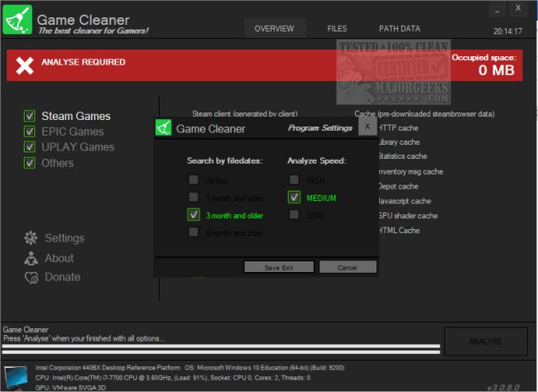Screen dimensions: 538x392
Task: Click the Cancel button in settings dialog
Action: 348,267
